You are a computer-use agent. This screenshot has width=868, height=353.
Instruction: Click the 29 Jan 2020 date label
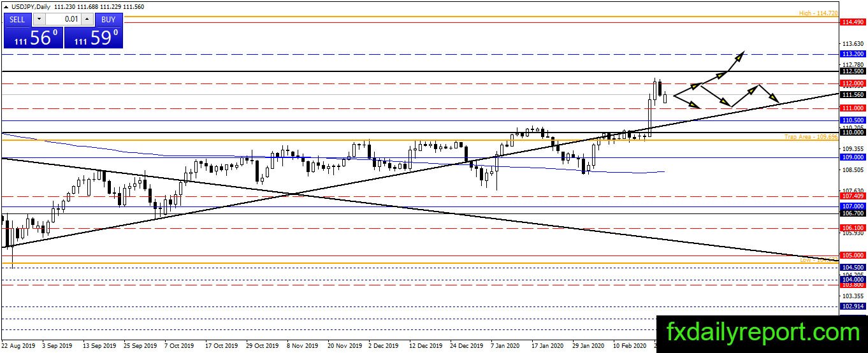coord(588,347)
